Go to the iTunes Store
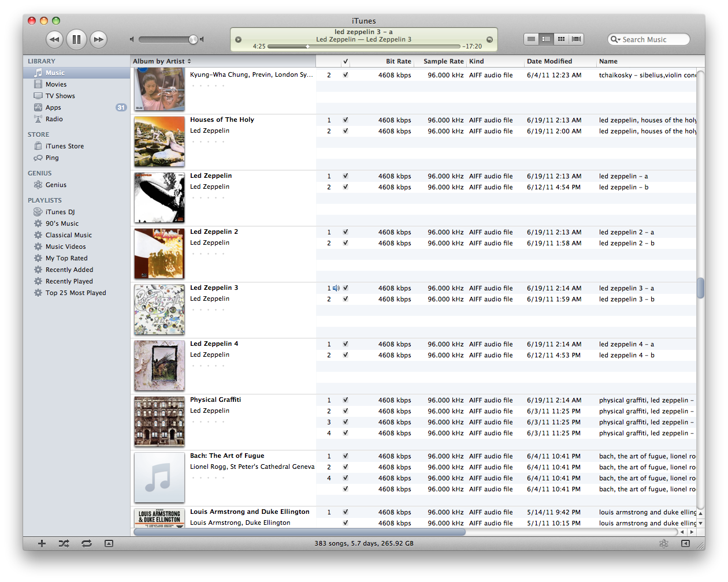The image size is (728, 582). point(76,146)
